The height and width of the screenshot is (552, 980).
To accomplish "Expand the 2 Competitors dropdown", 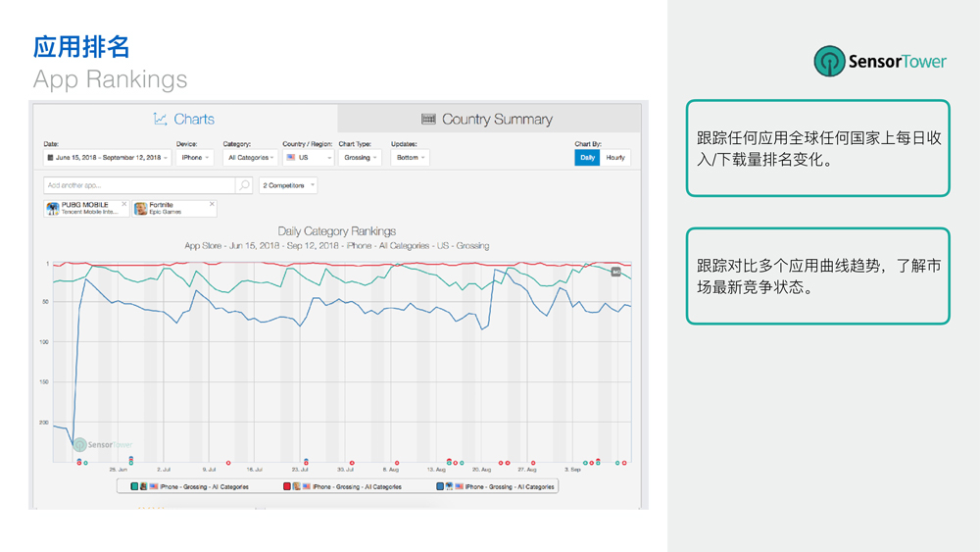I will click(288, 185).
